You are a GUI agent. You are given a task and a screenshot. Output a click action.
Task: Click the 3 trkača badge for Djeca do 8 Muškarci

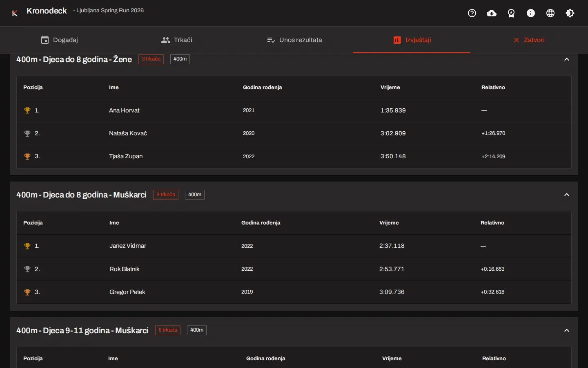(166, 195)
